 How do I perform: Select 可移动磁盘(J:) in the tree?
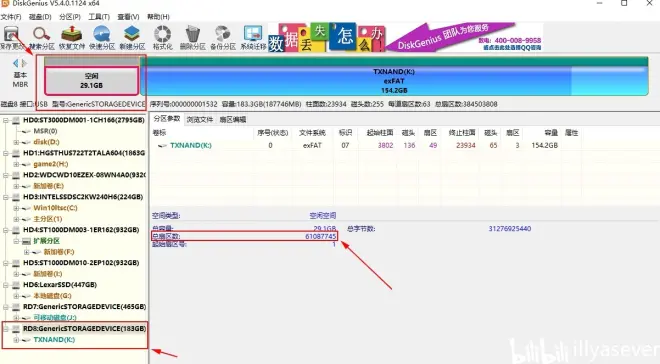[x=55, y=318]
